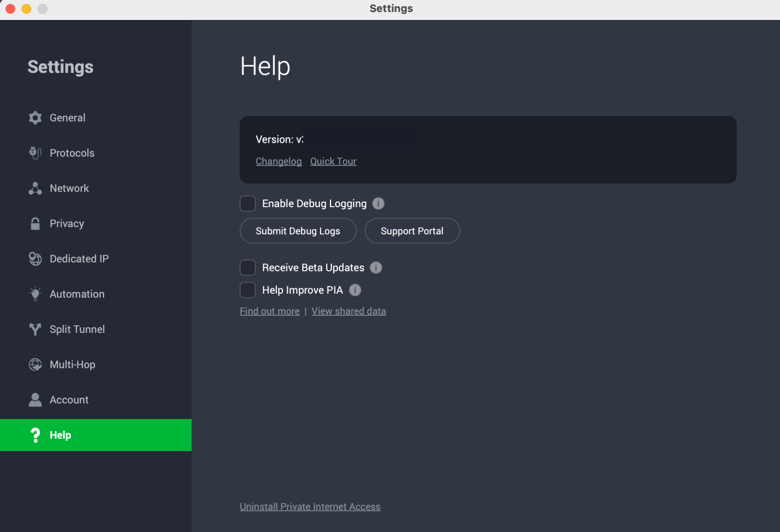Switch to the Multi-Hop tab
Screen dimensions: 780x532
click(72, 364)
